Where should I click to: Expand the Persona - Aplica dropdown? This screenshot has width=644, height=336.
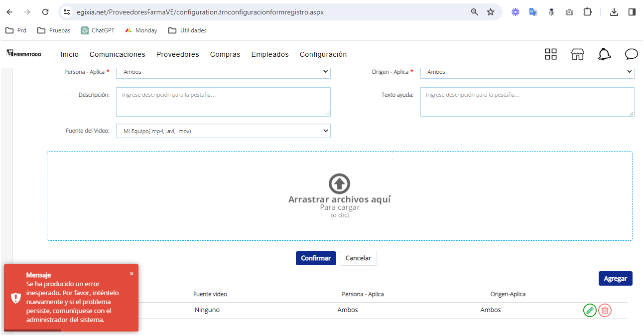[x=223, y=72]
